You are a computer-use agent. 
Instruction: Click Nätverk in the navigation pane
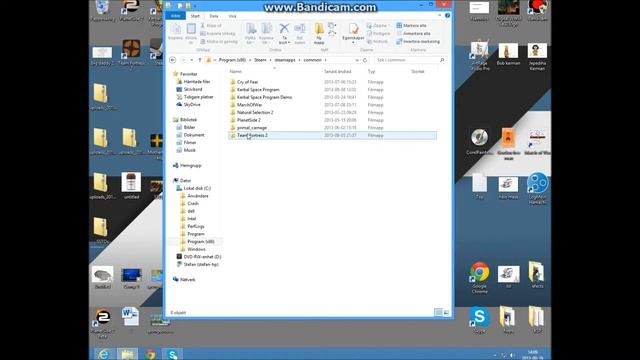click(187, 280)
